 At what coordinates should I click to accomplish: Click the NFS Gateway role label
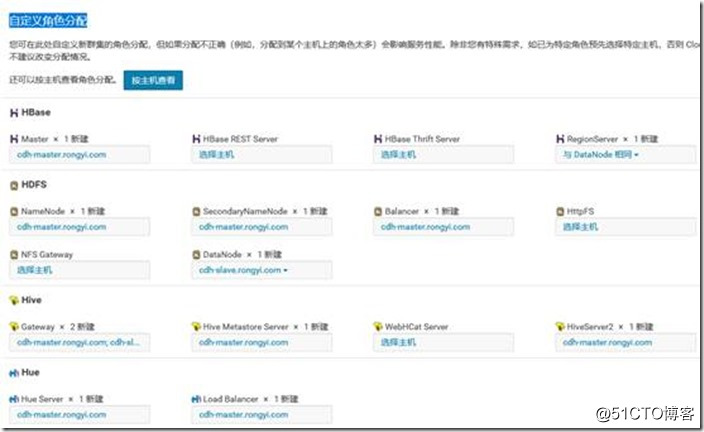point(47,255)
